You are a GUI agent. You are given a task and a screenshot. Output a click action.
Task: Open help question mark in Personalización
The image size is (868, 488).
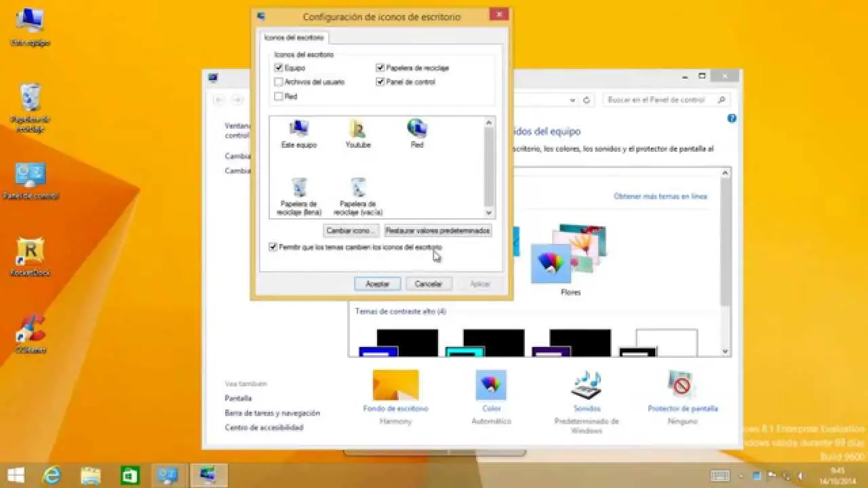[x=732, y=118]
